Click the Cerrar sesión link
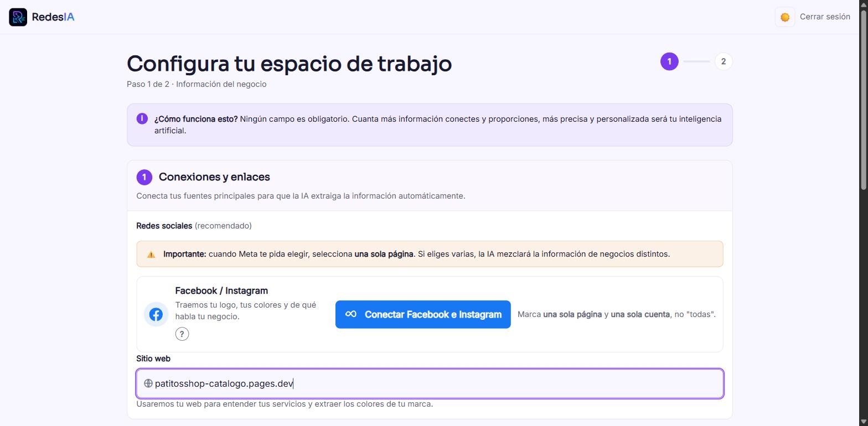This screenshot has width=868, height=426. pos(825,17)
